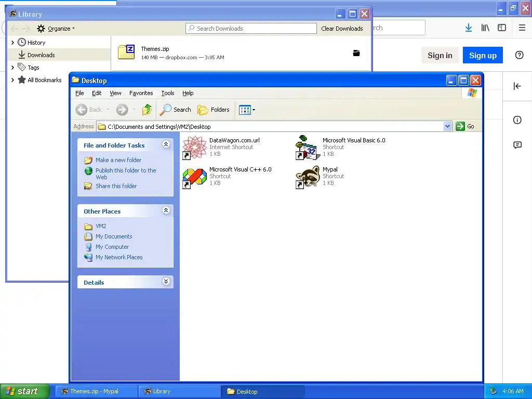Open the Help menu
The width and height of the screenshot is (532, 399).
(x=188, y=93)
